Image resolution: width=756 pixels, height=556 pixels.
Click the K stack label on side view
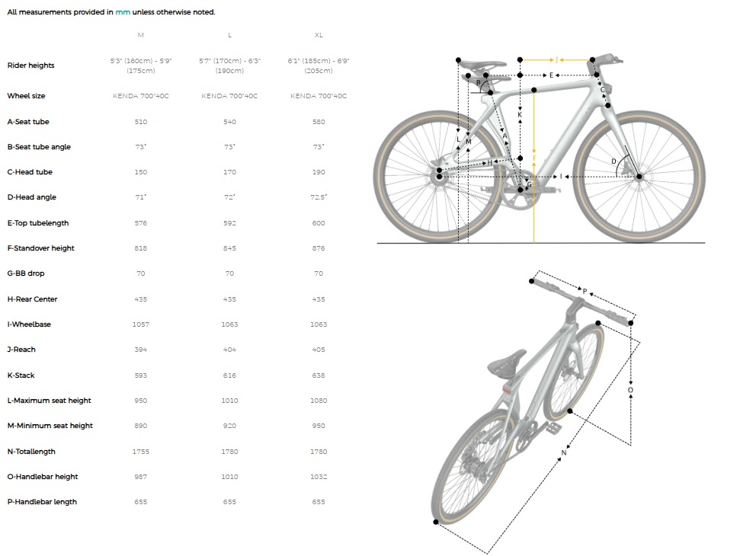(x=520, y=115)
